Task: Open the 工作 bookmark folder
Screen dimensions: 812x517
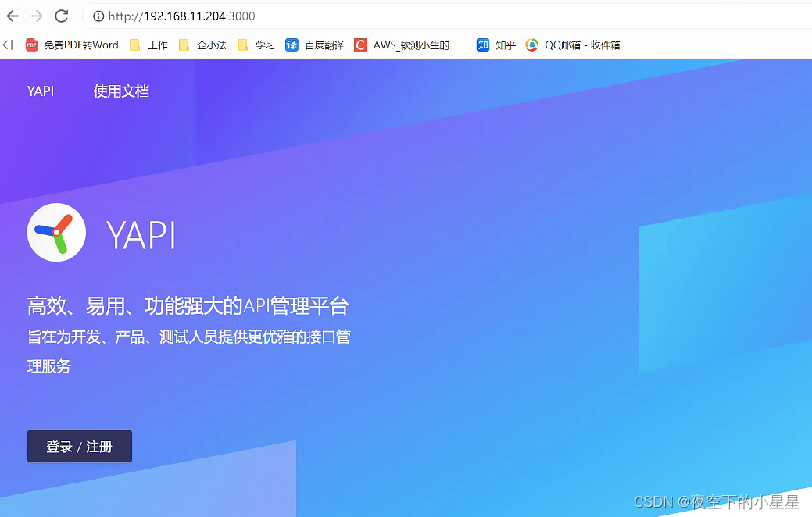Action: [x=148, y=45]
